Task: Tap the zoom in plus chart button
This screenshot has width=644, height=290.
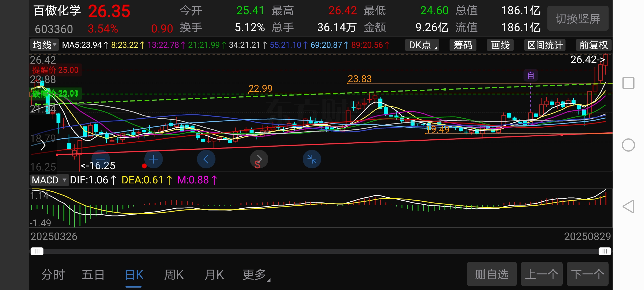Action: (153, 159)
